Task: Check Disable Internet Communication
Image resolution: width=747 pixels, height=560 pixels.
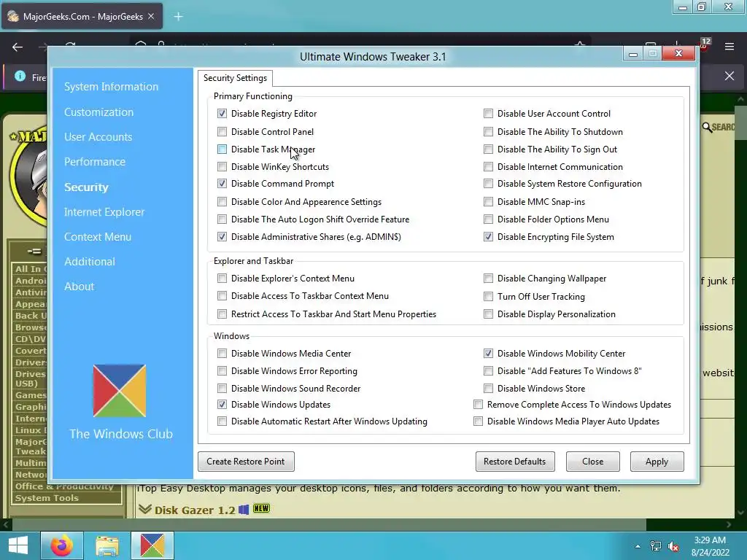Action: tap(488, 167)
